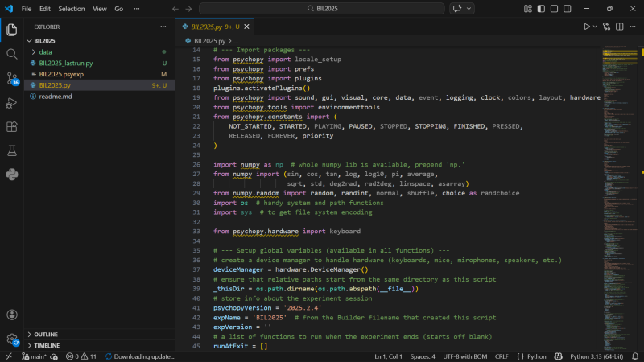Open the Run and Debug view
This screenshot has width=644, height=362.
point(12,103)
